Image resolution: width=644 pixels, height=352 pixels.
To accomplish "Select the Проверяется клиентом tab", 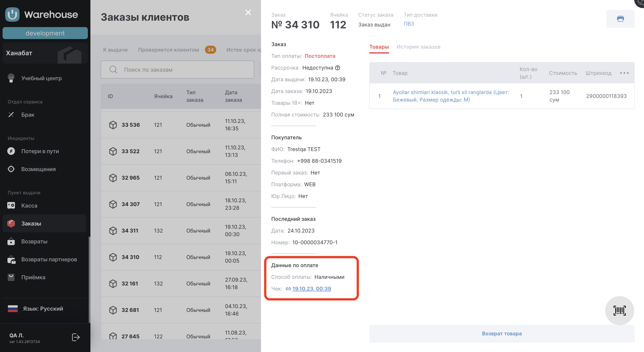I will click(x=168, y=50).
